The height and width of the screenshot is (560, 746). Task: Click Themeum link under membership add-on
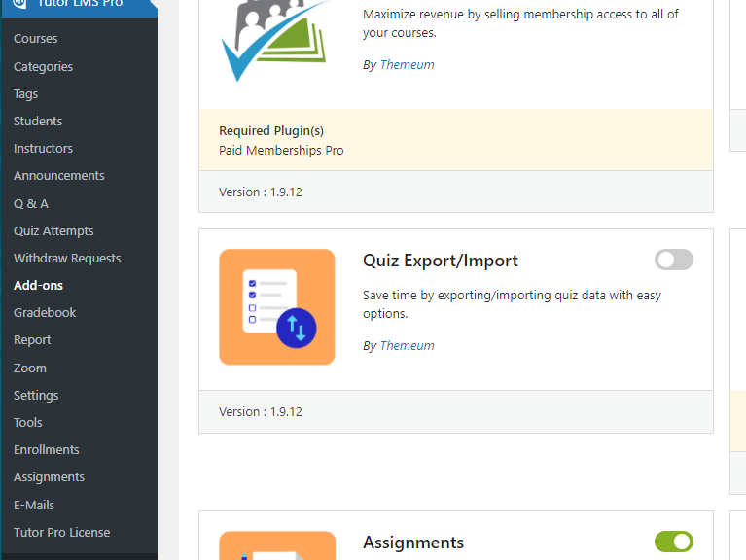point(408,64)
